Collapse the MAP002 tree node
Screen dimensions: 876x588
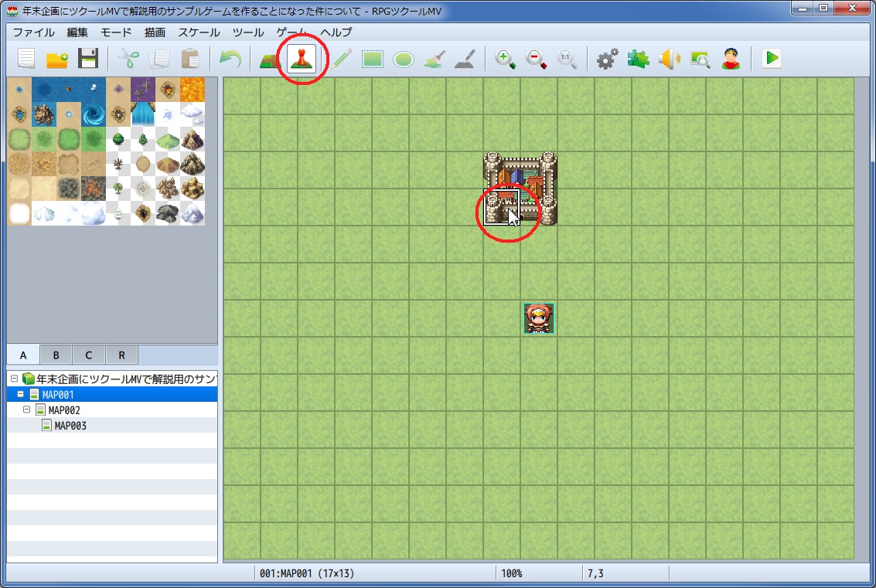pyautogui.click(x=27, y=410)
